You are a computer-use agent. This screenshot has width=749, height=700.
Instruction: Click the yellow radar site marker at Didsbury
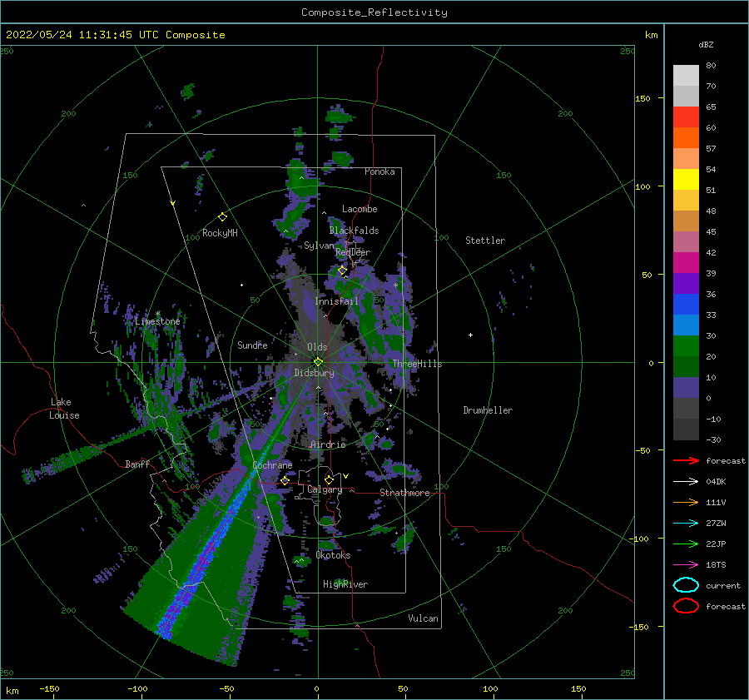318,362
